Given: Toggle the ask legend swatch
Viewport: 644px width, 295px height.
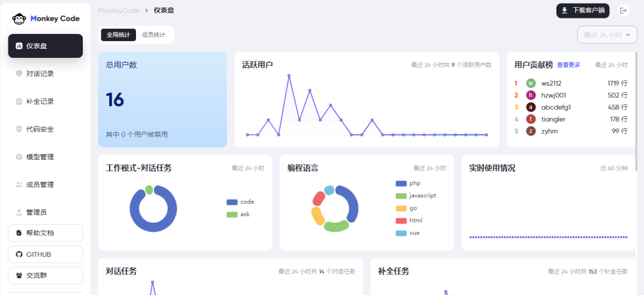Looking at the screenshot, I should tap(232, 214).
